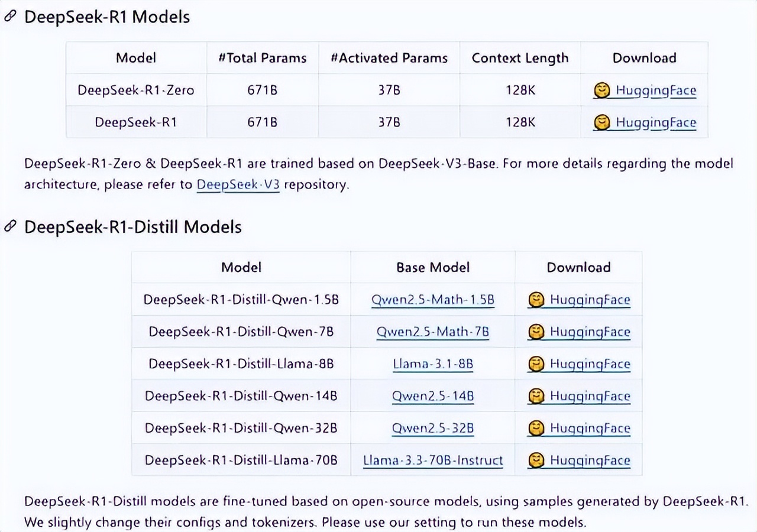The image size is (757, 532).
Task: Open HuggingFace link for Distill-Qwen-14B
Action: click(x=590, y=395)
